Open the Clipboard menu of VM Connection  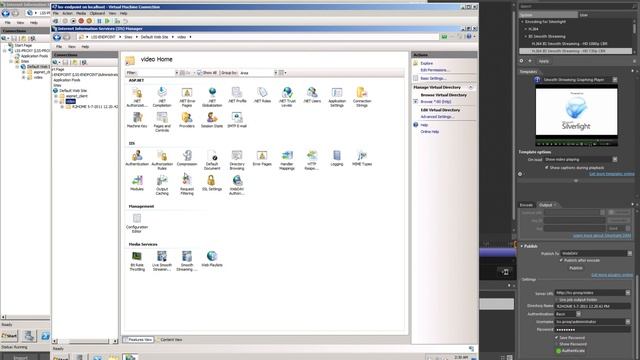click(97, 13)
